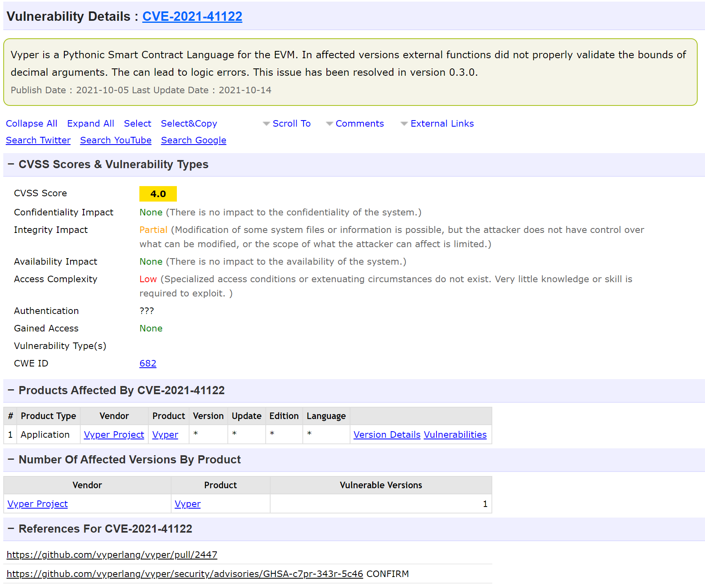Open Vyper link in affected versions table
This screenshot has width=705, height=588.
pyautogui.click(x=187, y=504)
